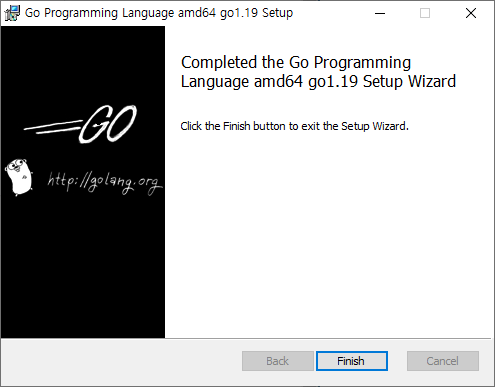Viewport: 495px width, 387px height.
Task: Click the greyed-out Back button
Action: (x=278, y=361)
